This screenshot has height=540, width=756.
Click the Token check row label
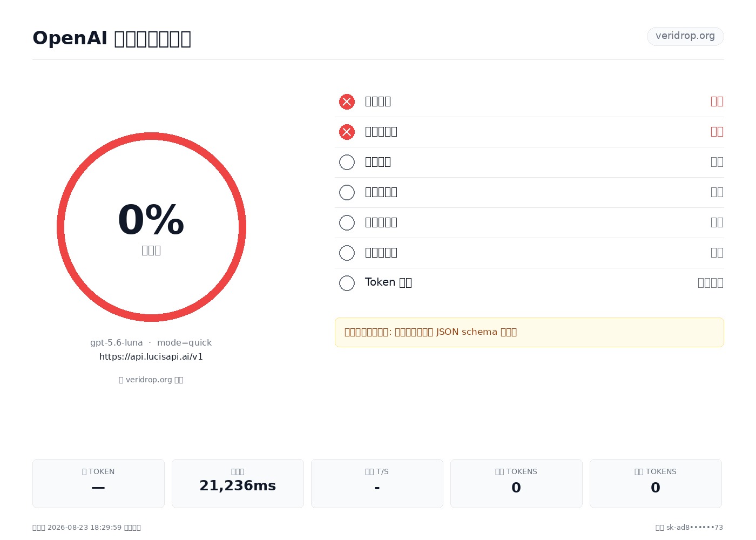pyautogui.click(x=388, y=282)
